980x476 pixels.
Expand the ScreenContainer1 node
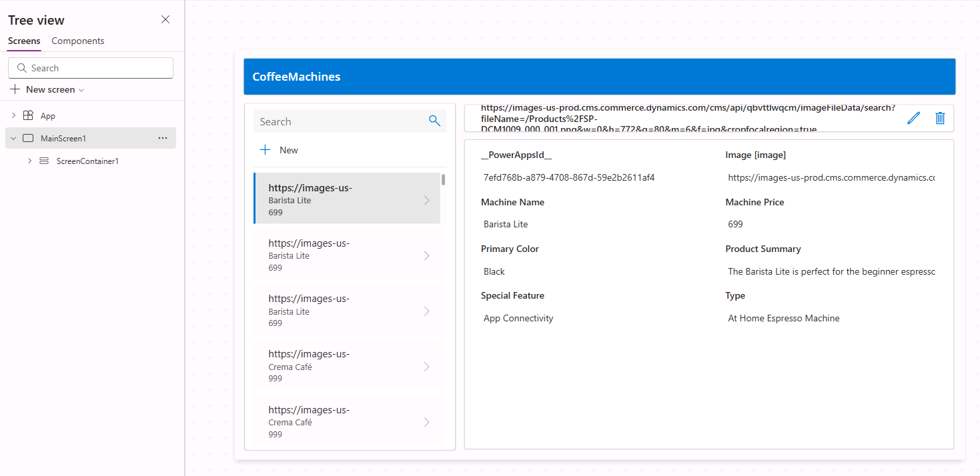pyautogui.click(x=29, y=161)
